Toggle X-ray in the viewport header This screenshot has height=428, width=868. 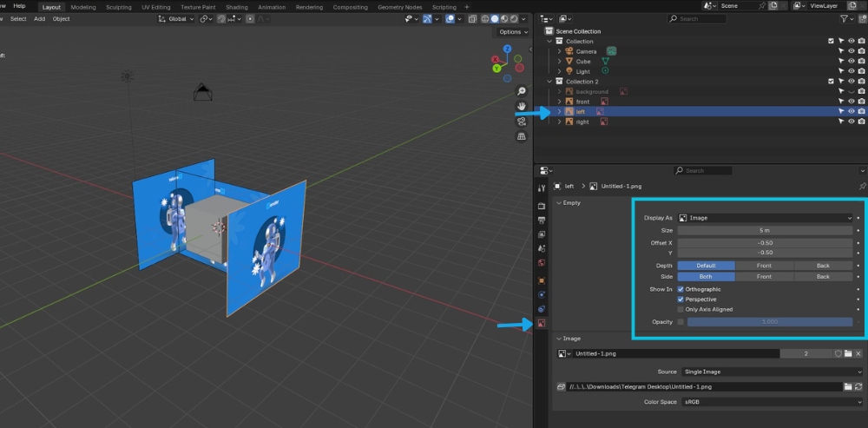(x=474, y=18)
